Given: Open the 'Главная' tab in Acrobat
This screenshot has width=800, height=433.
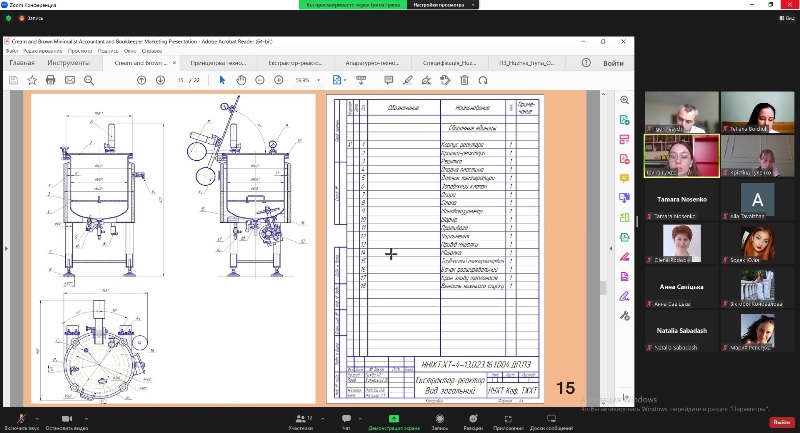Looking at the screenshot, I should pyautogui.click(x=22, y=62).
